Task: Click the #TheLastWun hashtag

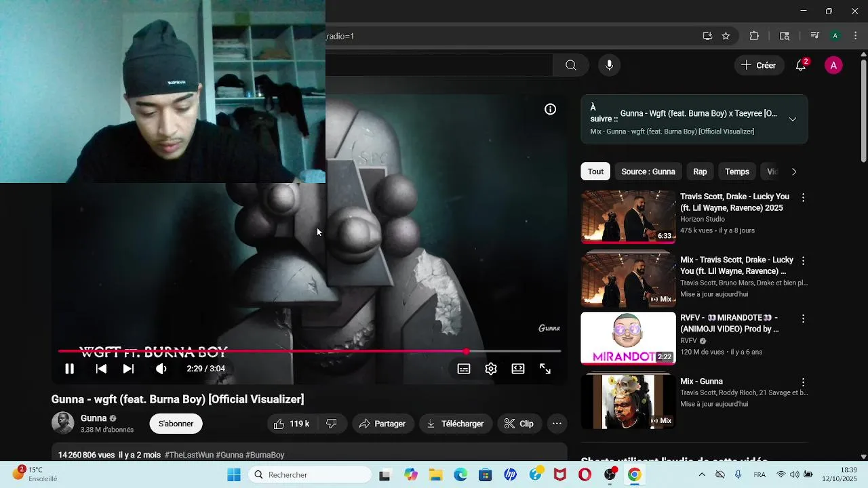Action: click(189, 455)
